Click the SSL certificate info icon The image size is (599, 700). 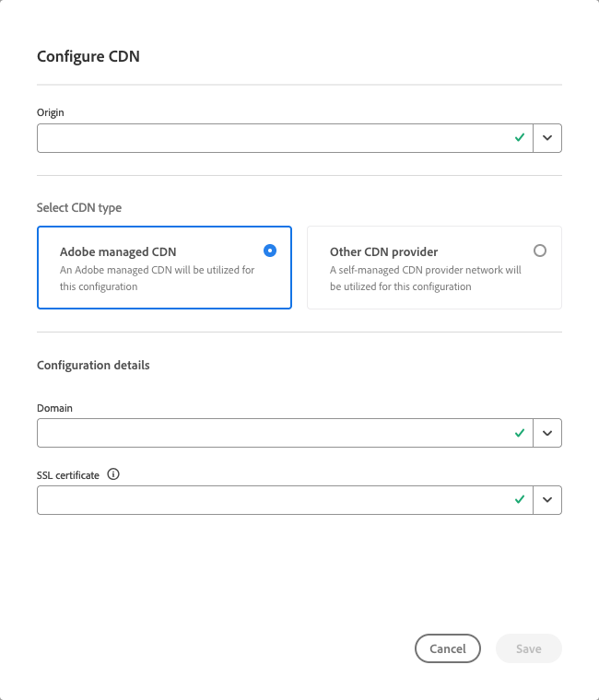(x=113, y=475)
